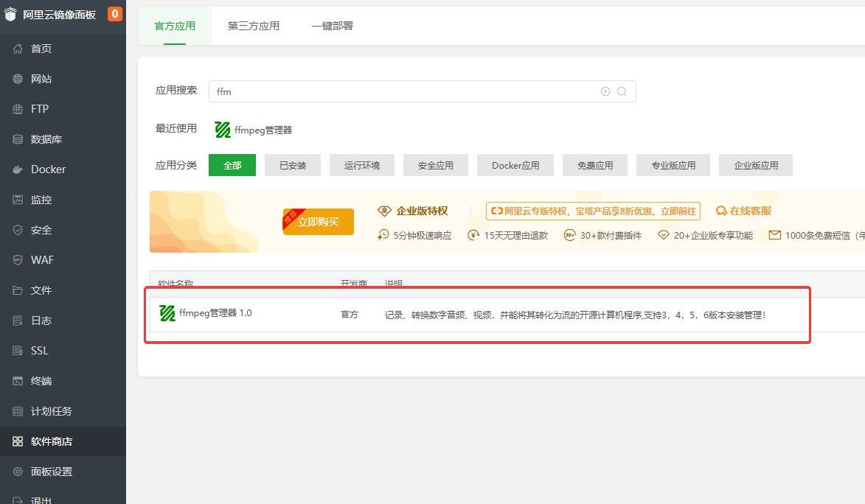
Task: Click the ffmpeg description text in the row
Action: click(575, 315)
